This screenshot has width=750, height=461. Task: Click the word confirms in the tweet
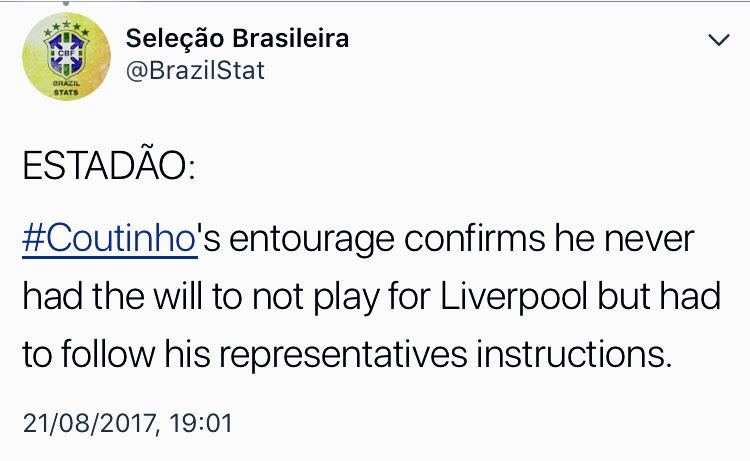(x=474, y=239)
